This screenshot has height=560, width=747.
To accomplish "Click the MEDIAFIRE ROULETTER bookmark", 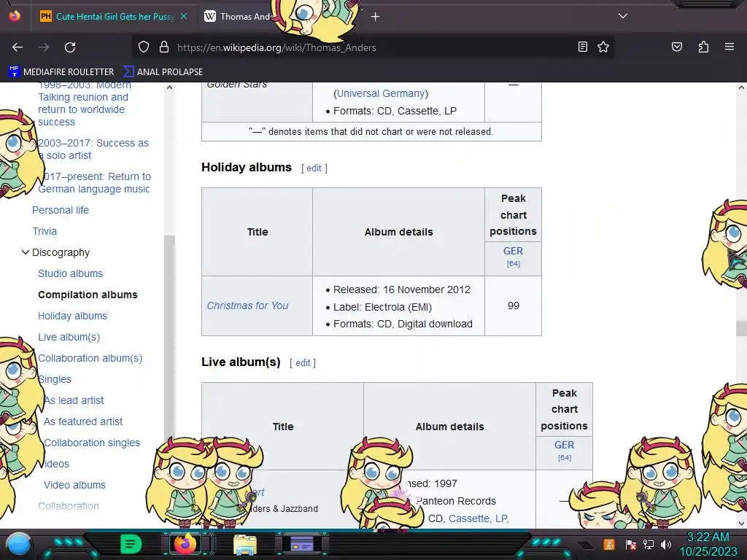I will [61, 72].
